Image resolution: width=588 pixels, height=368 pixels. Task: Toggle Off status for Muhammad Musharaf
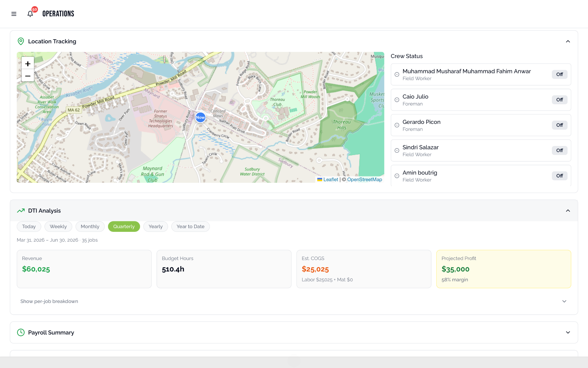point(560,75)
